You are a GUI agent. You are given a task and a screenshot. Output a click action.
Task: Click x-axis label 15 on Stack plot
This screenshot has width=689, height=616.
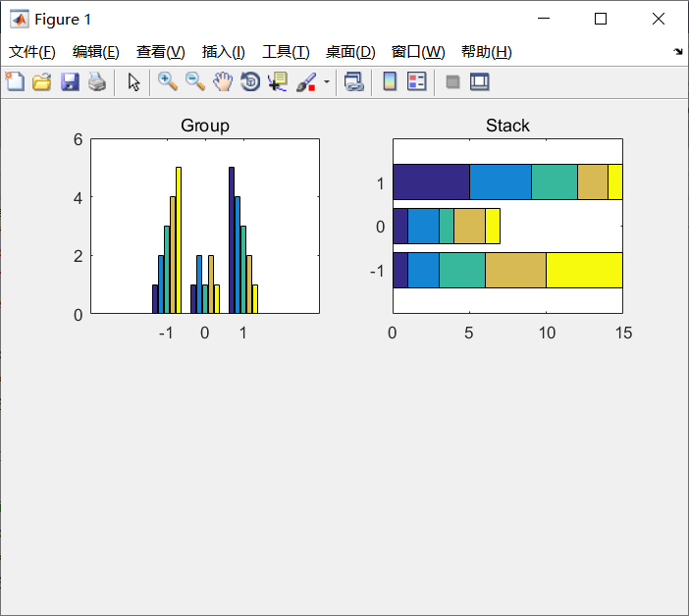coord(623,333)
